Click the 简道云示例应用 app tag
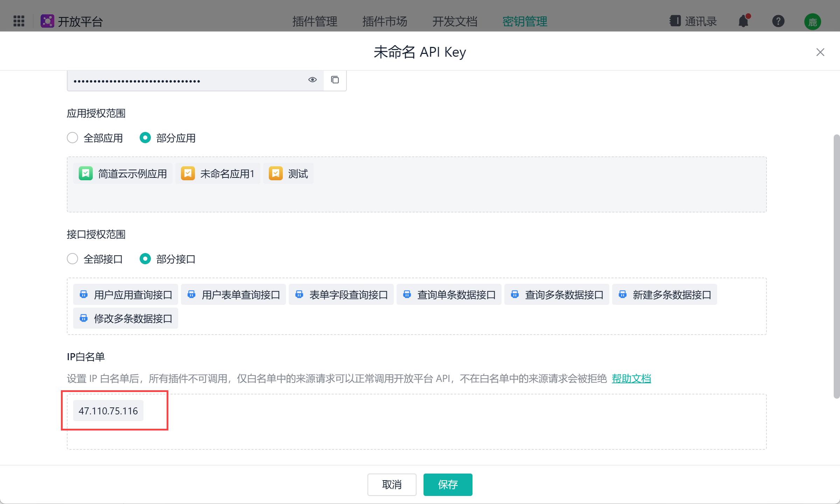 click(x=123, y=174)
